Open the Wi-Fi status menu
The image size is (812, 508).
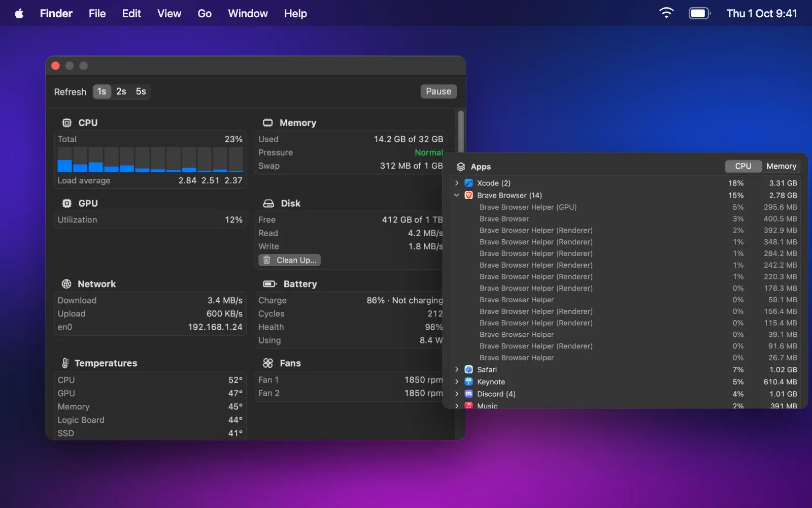pyautogui.click(x=666, y=13)
